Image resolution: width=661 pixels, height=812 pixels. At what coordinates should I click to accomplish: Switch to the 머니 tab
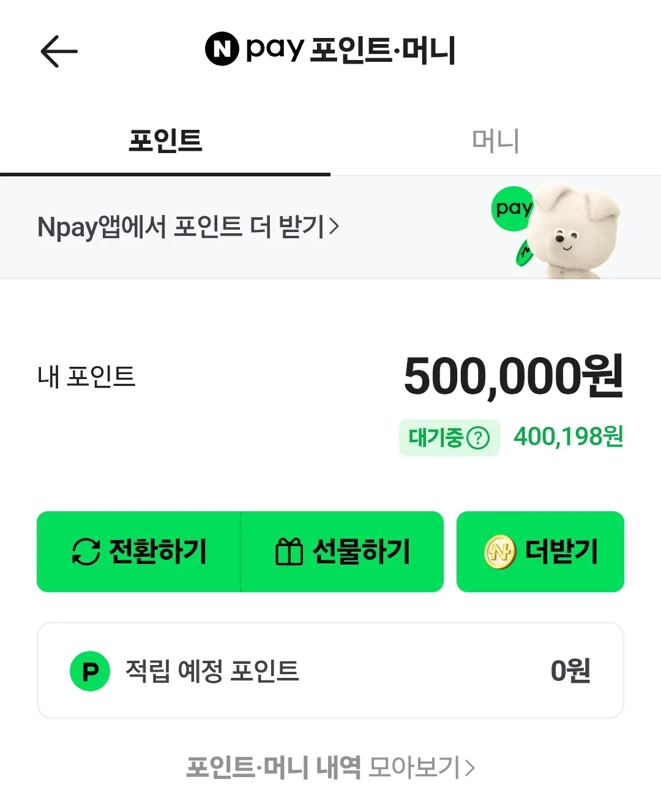[496, 141]
